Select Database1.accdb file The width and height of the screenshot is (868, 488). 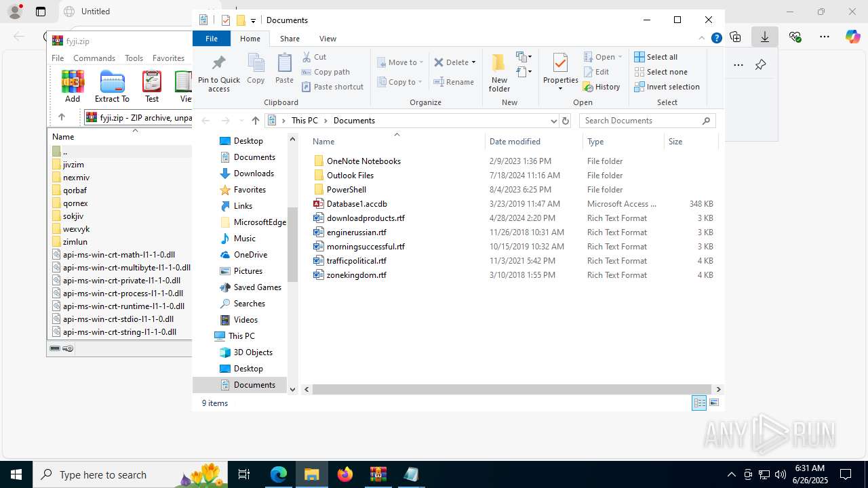357,204
